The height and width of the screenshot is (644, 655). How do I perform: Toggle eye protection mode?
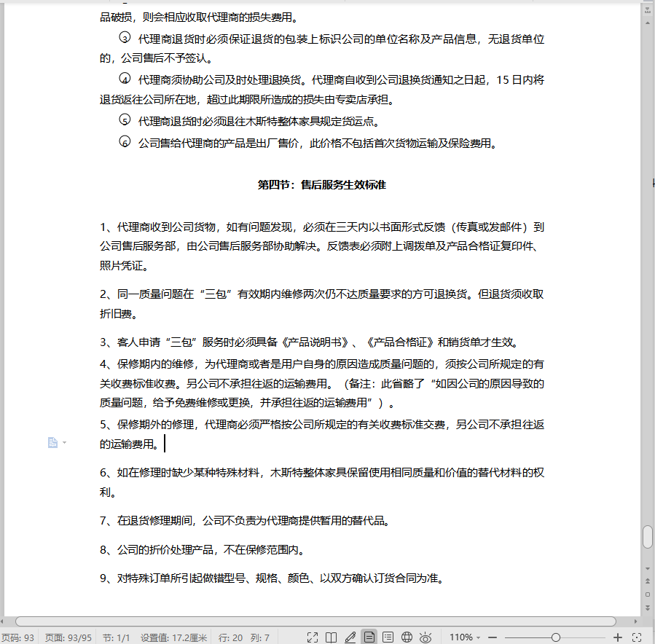(x=426, y=637)
